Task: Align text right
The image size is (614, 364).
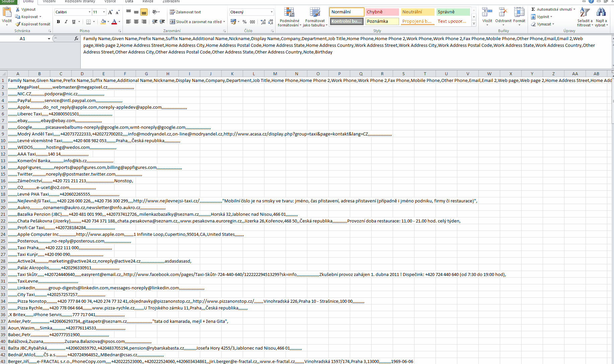Action: click(144, 22)
